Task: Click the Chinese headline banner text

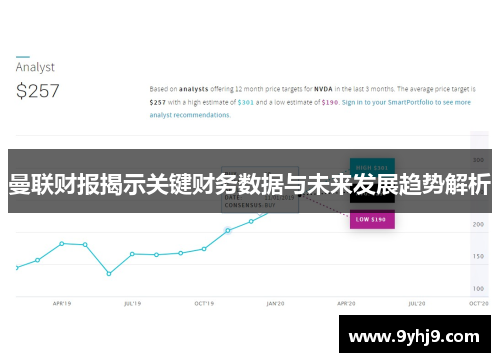Action: tap(250, 184)
